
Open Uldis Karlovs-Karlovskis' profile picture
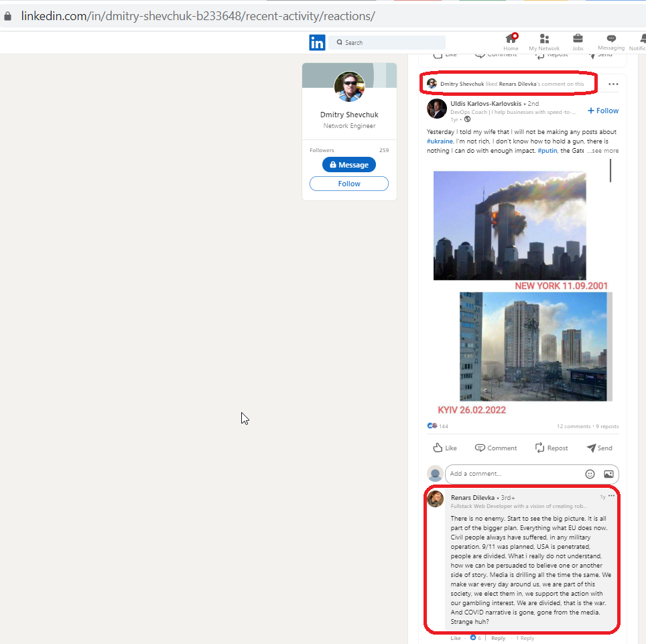coord(437,109)
